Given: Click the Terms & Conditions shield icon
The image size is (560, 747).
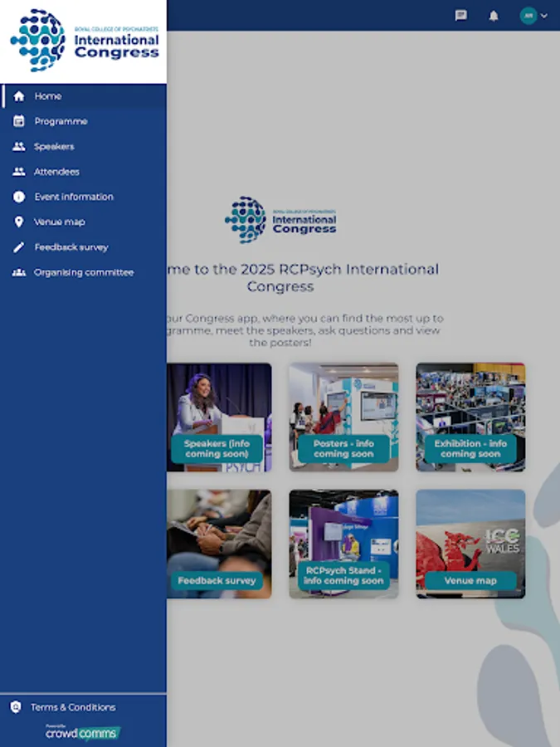Looking at the screenshot, I should tap(16, 707).
